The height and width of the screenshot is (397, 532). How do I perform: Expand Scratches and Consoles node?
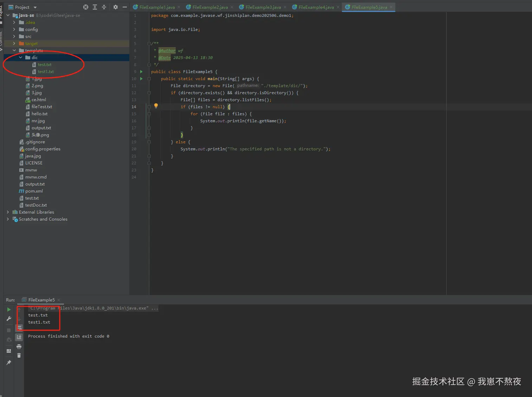(x=8, y=219)
